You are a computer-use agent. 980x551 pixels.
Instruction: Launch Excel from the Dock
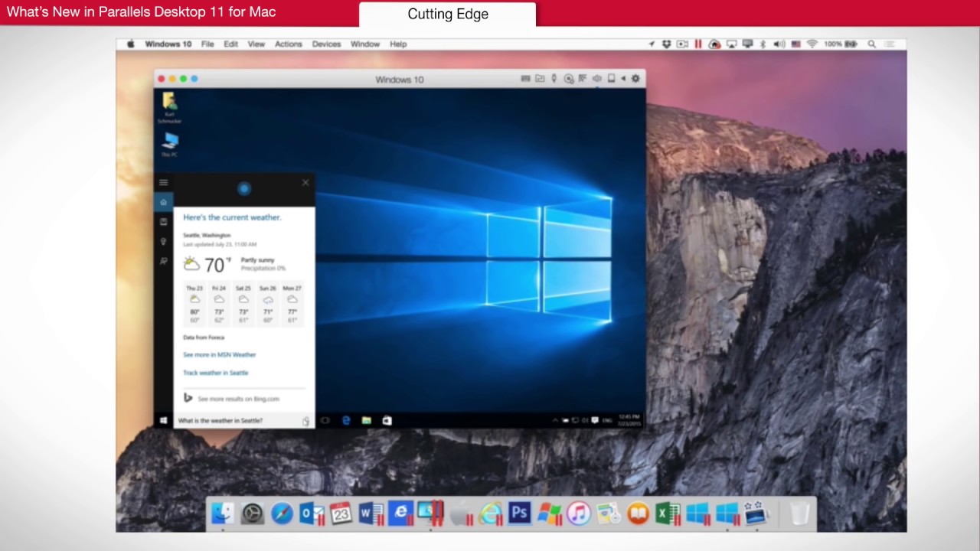[x=668, y=514]
